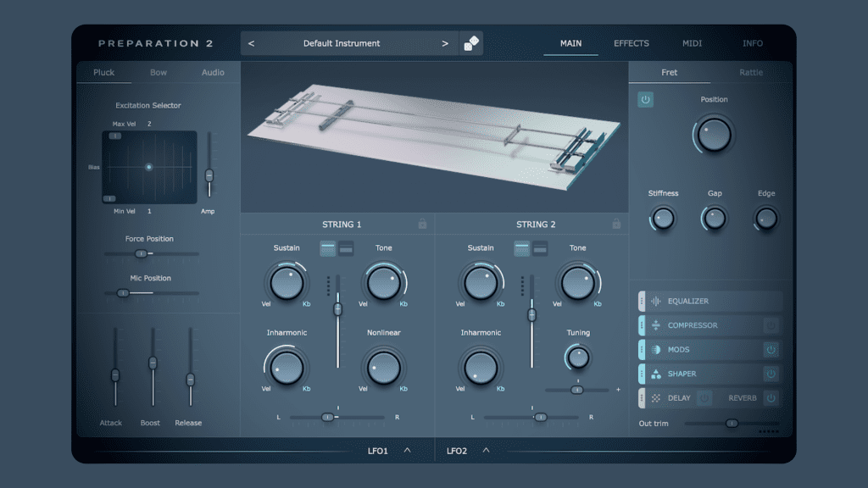This screenshot has width=868, height=488.
Task: Click the Delay dots icon
Action: coord(655,397)
